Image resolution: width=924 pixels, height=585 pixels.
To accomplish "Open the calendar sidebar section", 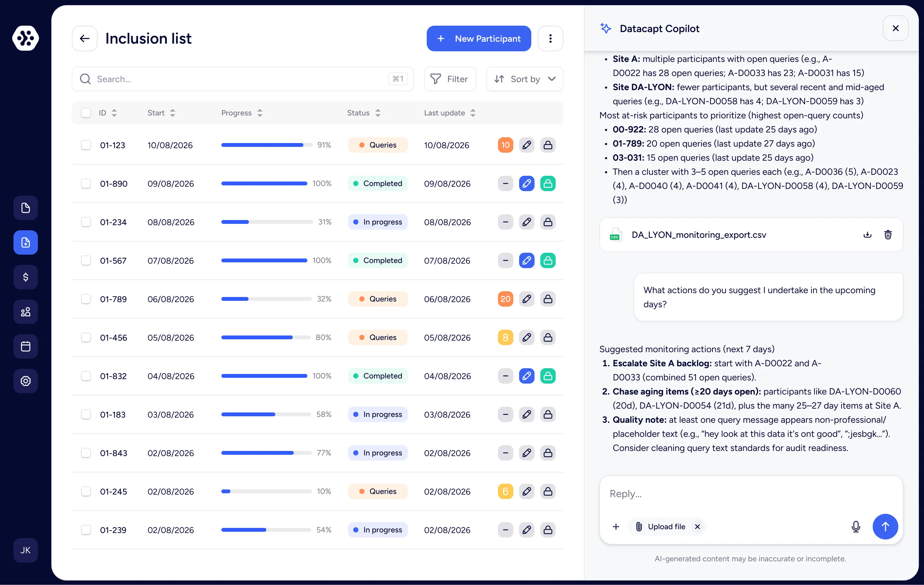I will [x=25, y=346].
